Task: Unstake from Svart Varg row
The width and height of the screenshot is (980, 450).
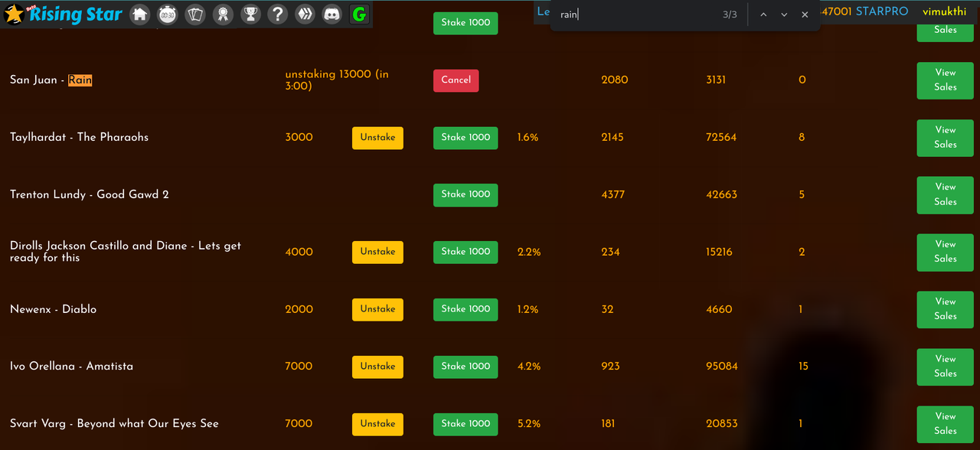Action: coord(377,424)
